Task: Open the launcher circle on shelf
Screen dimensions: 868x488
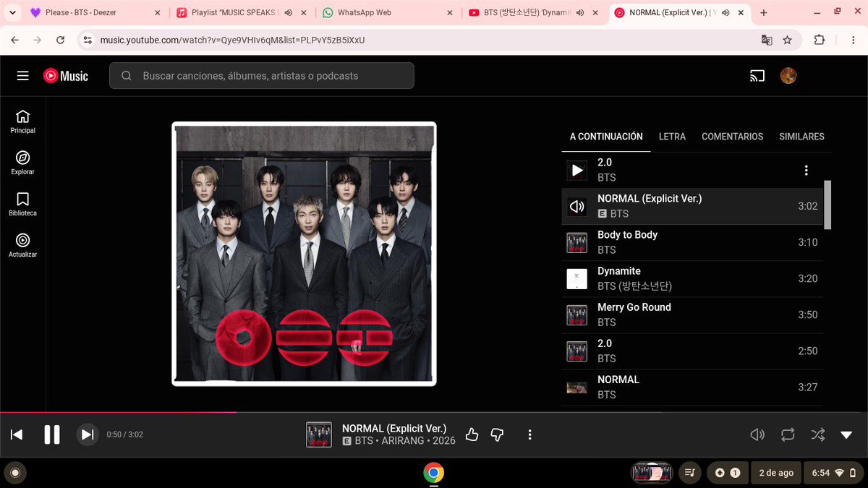Action: point(14,474)
